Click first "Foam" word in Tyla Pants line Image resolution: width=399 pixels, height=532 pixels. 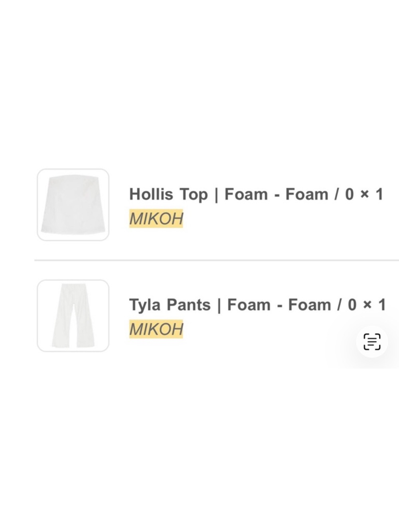[x=249, y=305]
